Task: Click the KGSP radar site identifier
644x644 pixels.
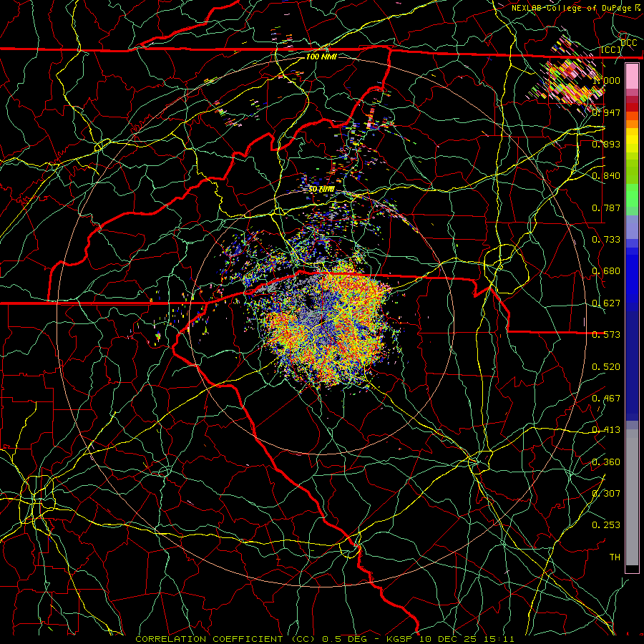Action: (x=399, y=639)
